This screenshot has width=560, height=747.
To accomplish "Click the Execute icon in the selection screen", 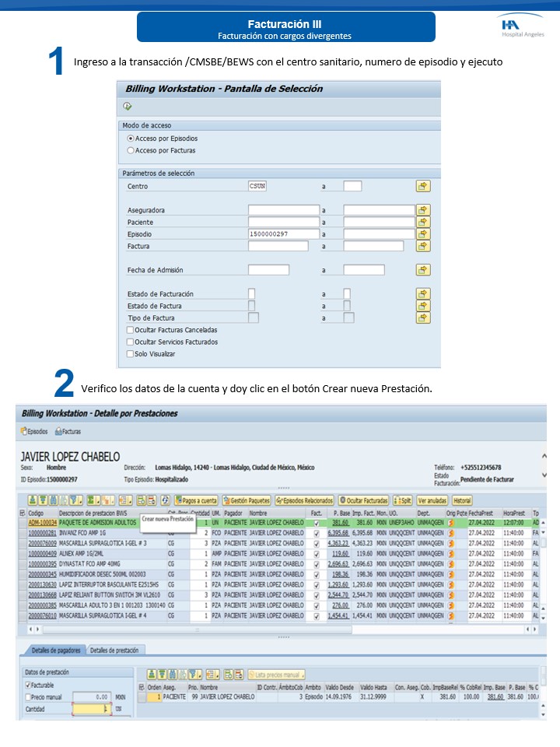I will click(128, 107).
